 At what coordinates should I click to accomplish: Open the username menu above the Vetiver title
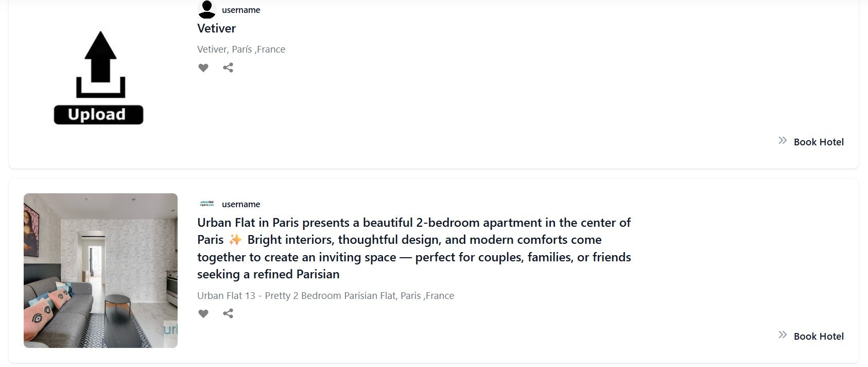[240, 10]
